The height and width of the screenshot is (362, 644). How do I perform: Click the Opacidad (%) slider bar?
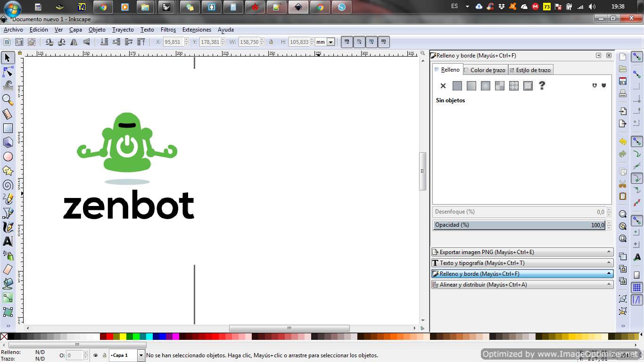click(x=519, y=225)
